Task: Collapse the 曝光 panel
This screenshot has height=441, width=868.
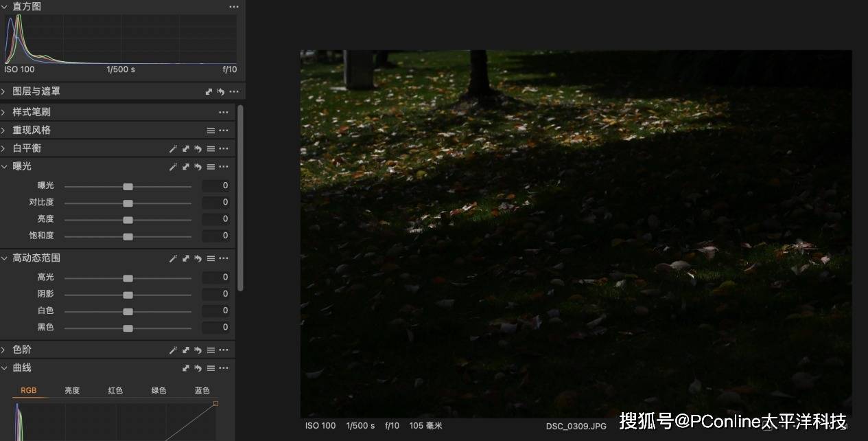Action: click(4, 166)
